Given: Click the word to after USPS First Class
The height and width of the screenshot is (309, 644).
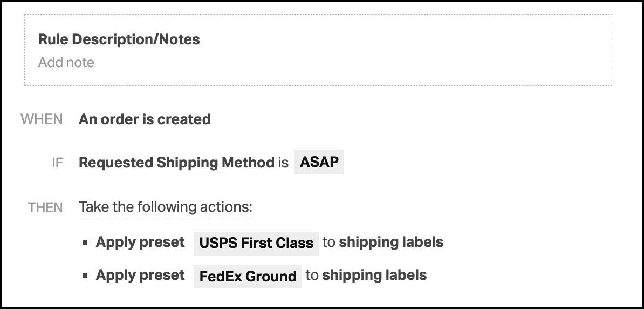Looking at the screenshot, I should (x=328, y=243).
